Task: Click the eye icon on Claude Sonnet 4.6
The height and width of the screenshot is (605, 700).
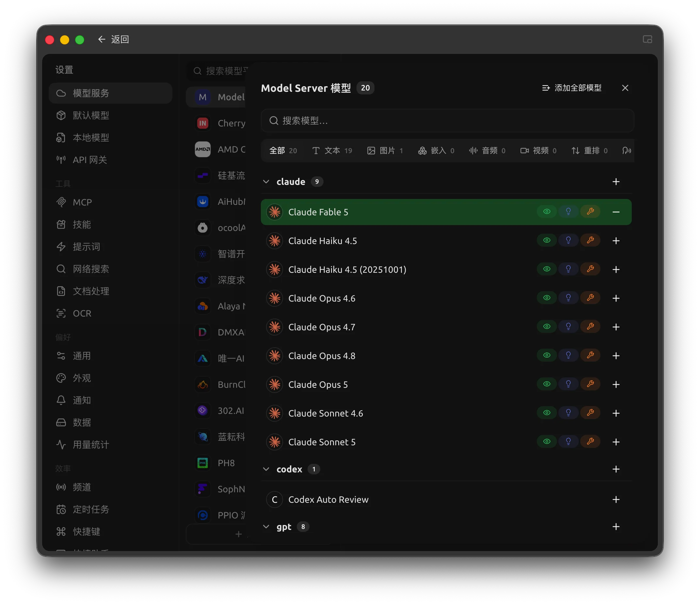Action: coord(547,413)
